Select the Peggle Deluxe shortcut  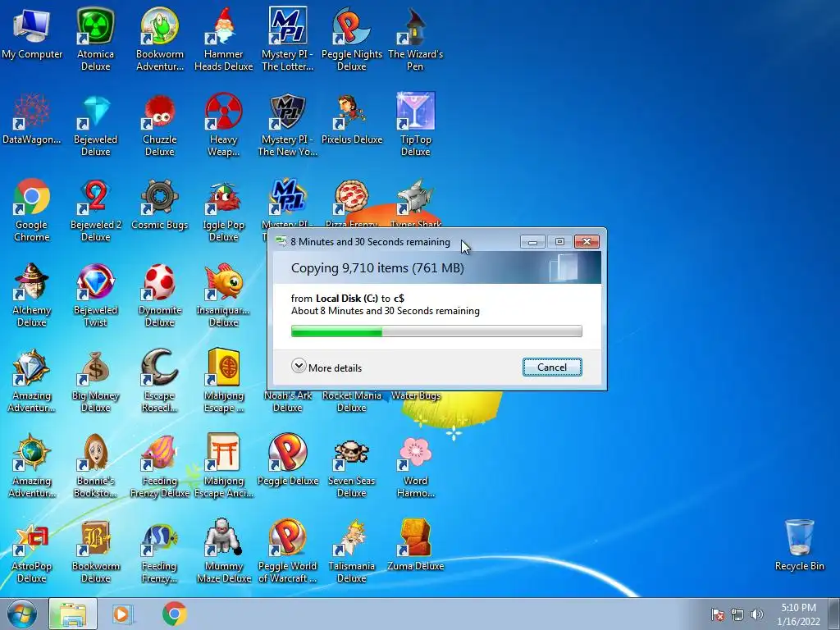tap(288, 460)
